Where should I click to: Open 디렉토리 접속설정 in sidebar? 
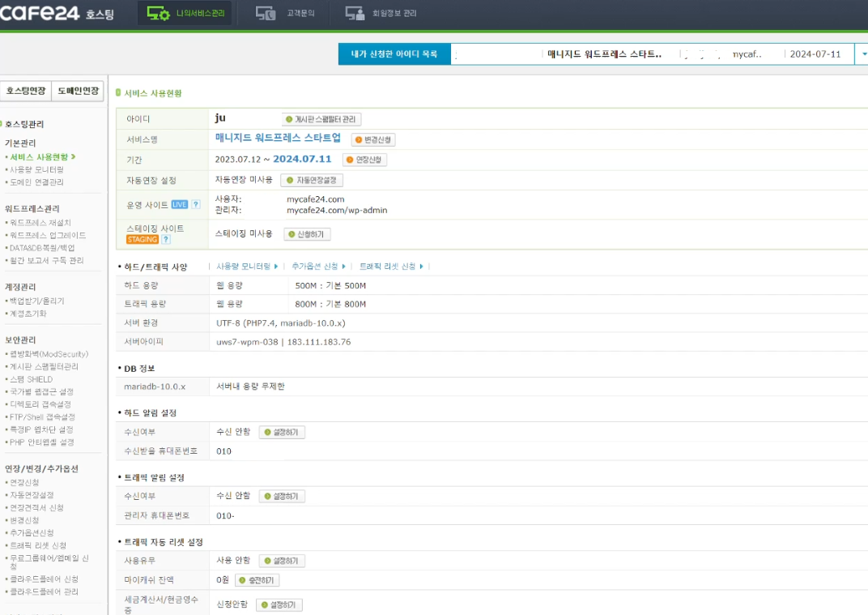pyautogui.click(x=40, y=404)
